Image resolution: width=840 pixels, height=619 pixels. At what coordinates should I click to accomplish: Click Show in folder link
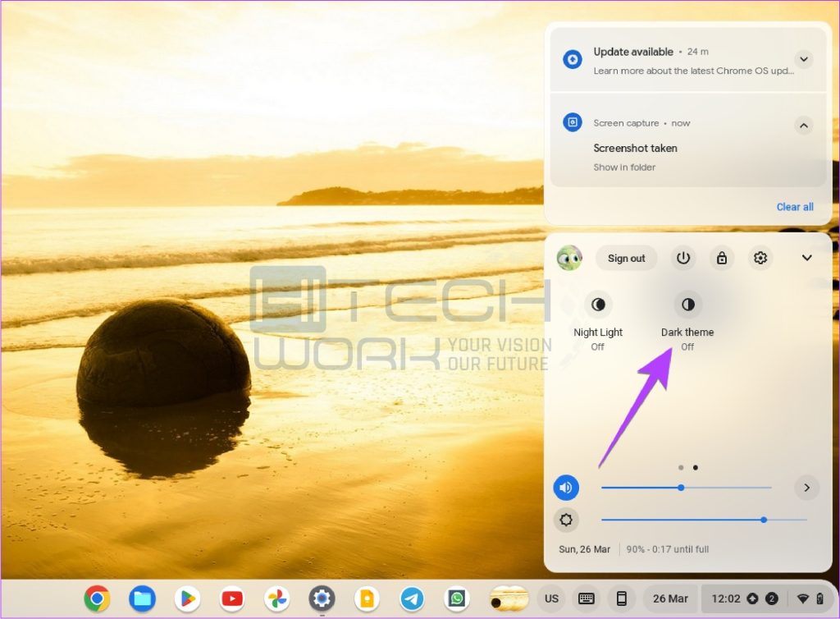coord(624,167)
